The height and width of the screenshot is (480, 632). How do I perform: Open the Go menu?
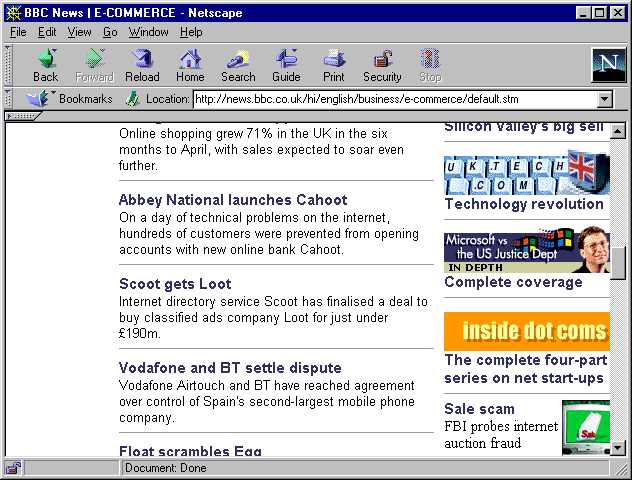coord(110,32)
